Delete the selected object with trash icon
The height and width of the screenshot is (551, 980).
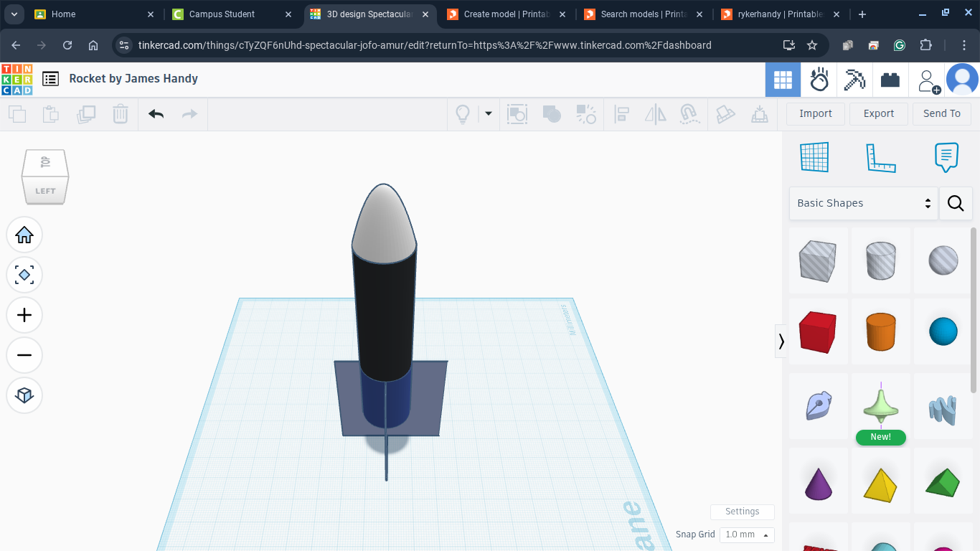point(121,114)
